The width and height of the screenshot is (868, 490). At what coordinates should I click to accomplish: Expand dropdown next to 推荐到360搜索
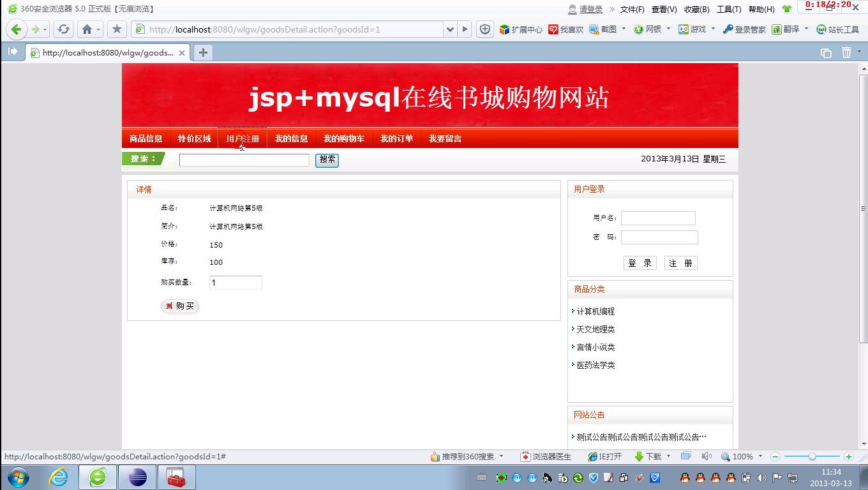coord(502,456)
